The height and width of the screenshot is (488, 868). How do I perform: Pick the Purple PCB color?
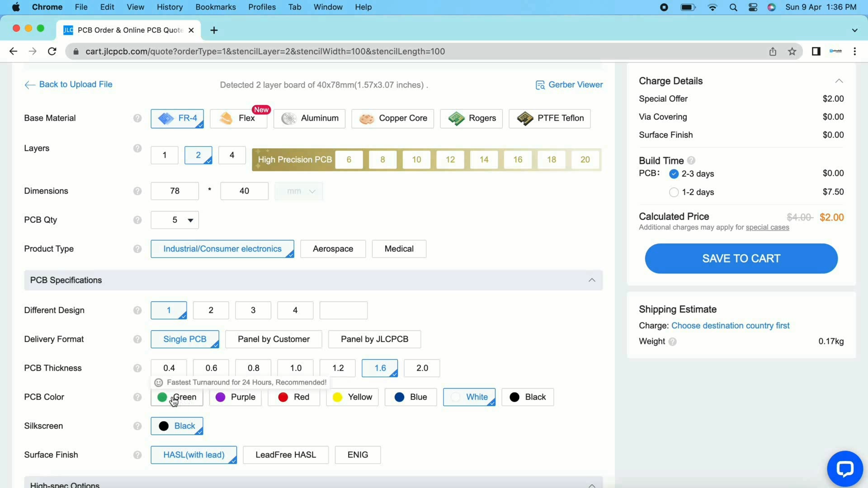click(235, 397)
